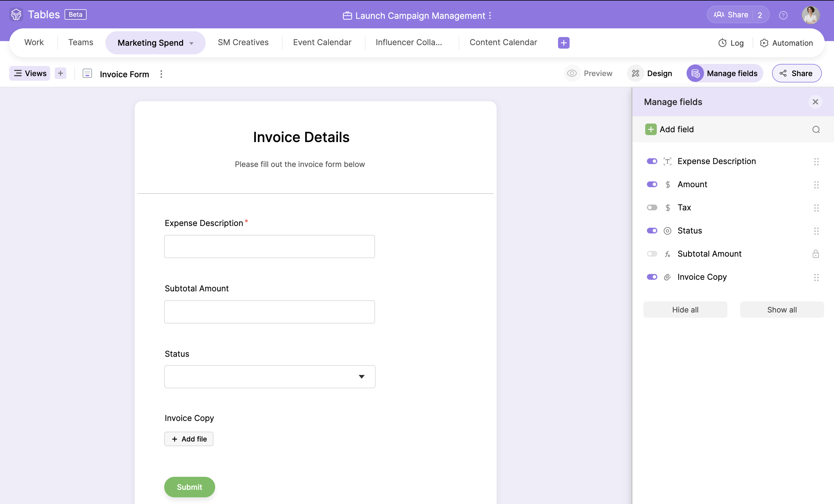Image resolution: width=834 pixels, height=504 pixels.
Task: Enable the Tax field toggle
Action: [x=652, y=207]
